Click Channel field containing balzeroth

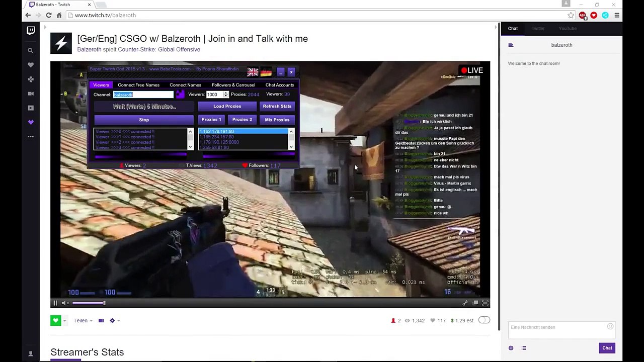(x=143, y=95)
